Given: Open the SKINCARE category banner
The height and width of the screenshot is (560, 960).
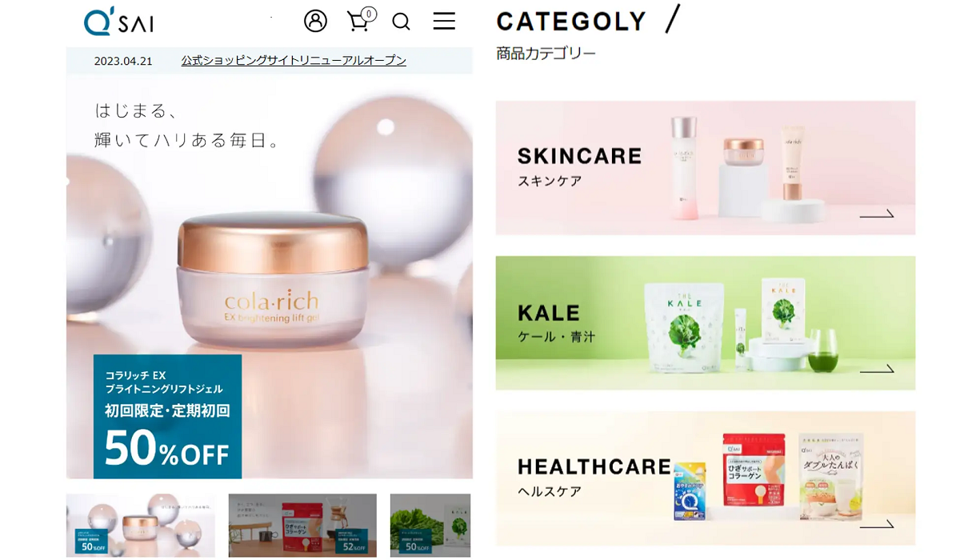Looking at the screenshot, I should click(706, 168).
